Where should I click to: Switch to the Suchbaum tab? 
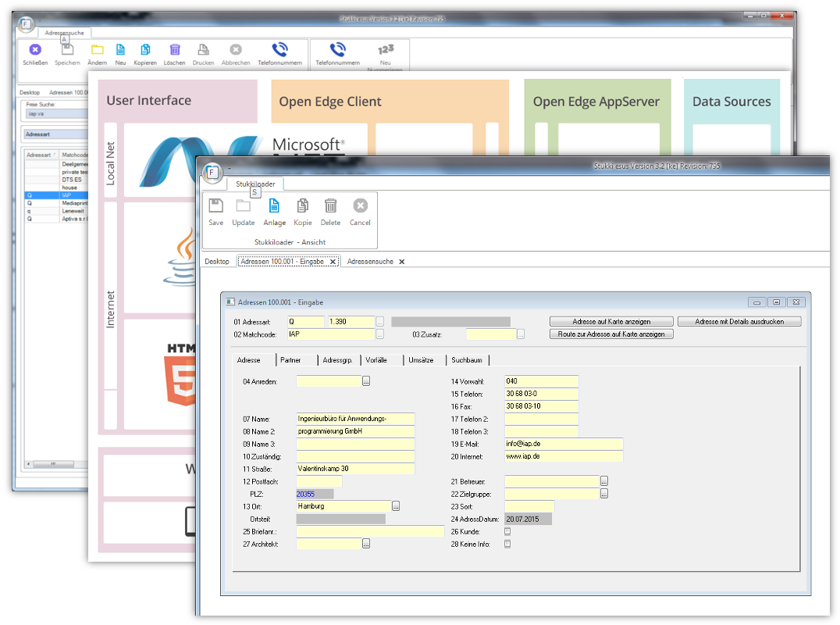coord(467,360)
